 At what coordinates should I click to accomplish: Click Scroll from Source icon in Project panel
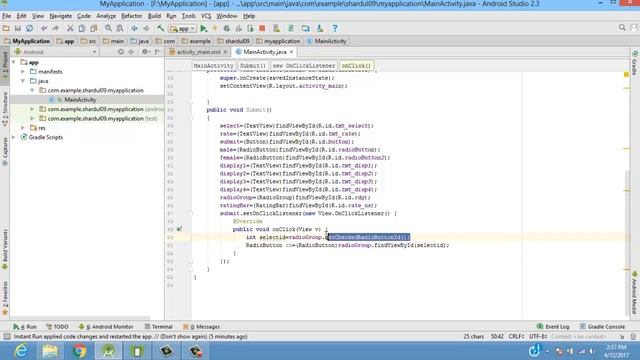[x=121, y=52]
